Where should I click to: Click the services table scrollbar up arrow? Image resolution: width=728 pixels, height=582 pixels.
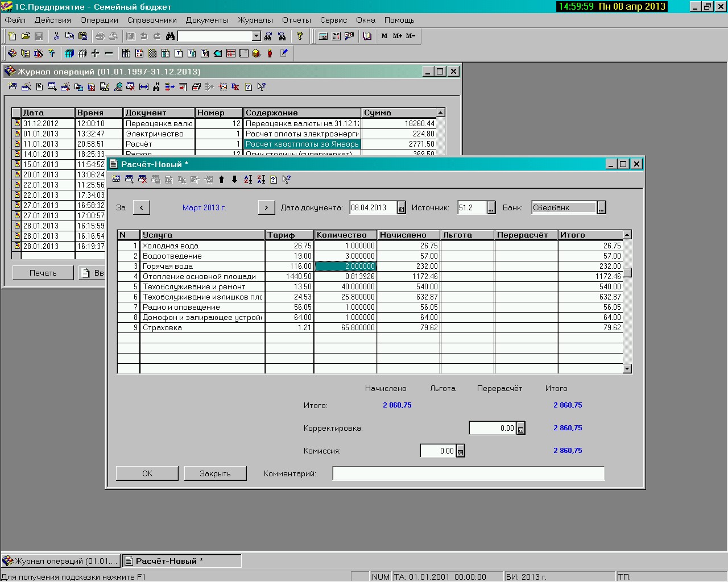(x=627, y=235)
